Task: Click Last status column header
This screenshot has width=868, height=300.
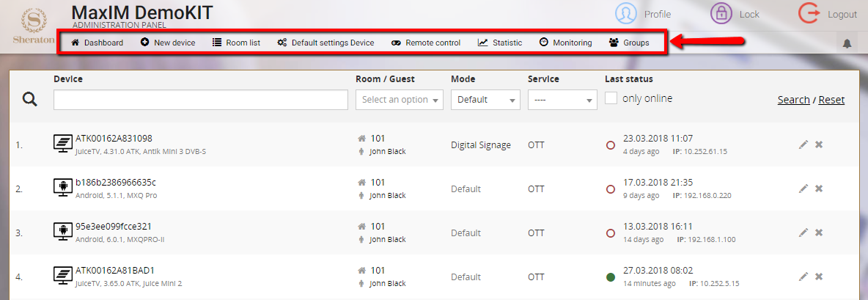Action: (x=629, y=79)
